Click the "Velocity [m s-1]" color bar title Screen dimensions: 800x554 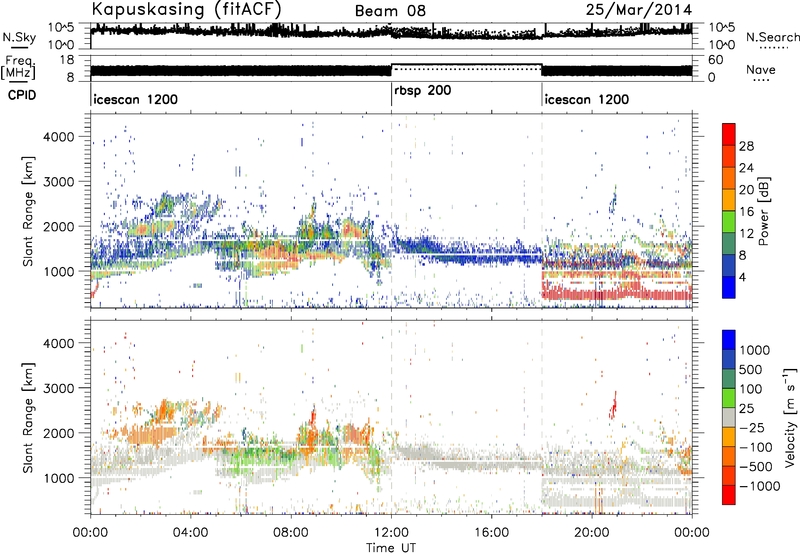(790, 417)
